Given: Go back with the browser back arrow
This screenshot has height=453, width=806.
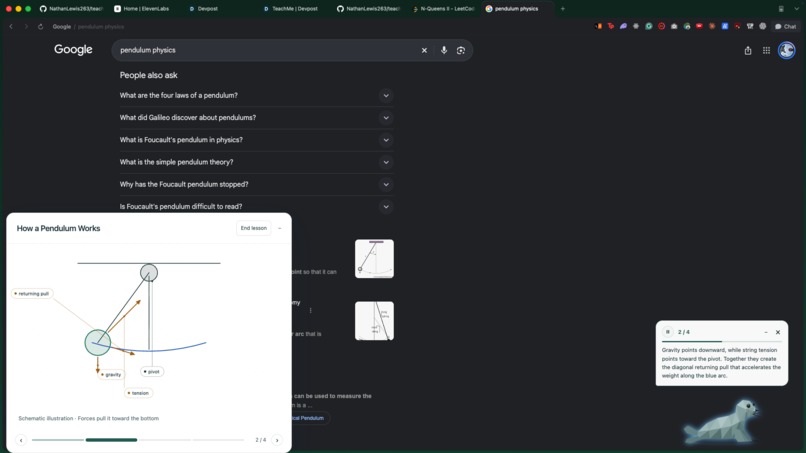Looking at the screenshot, I should pos(11,26).
